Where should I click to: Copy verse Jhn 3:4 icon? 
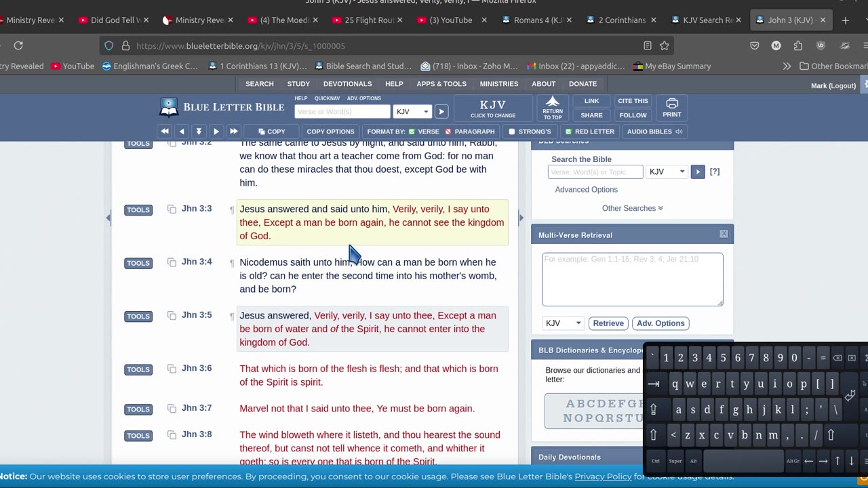click(x=172, y=262)
